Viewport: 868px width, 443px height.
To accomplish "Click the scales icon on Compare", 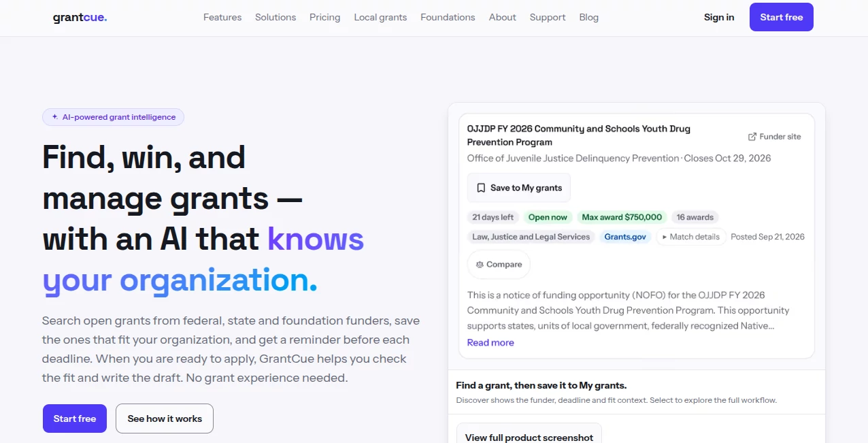I will click(x=480, y=265).
